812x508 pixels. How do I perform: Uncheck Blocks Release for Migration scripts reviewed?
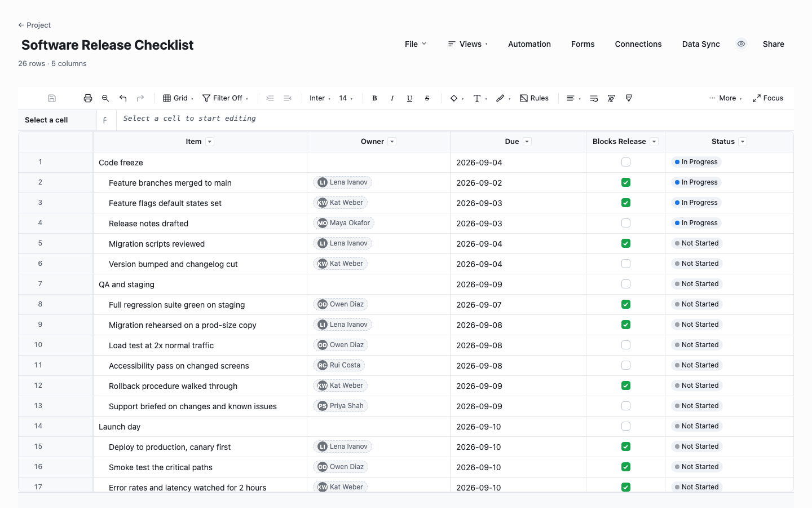[626, 243]
